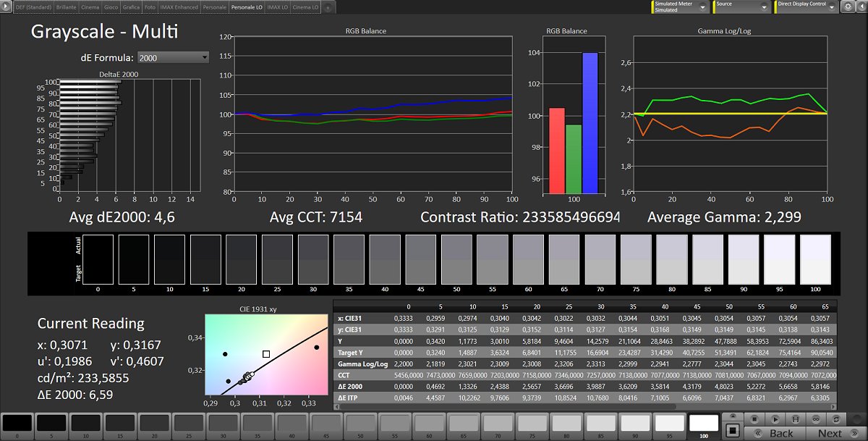Click the refresh cycle icon
The height and width of the screenshot is (441, 868).
point(837,419)
